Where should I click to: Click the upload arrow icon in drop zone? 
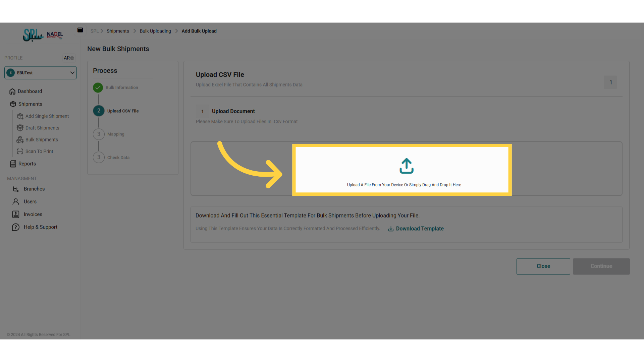407,166
